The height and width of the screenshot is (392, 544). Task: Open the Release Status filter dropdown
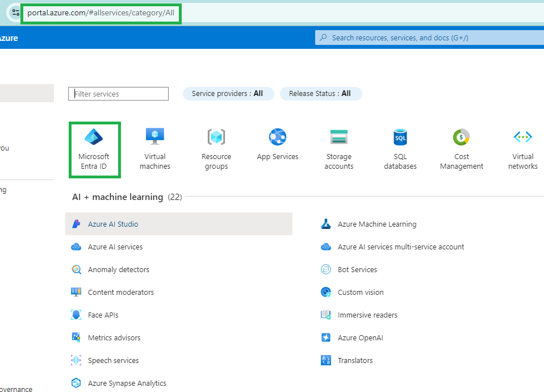321,94
